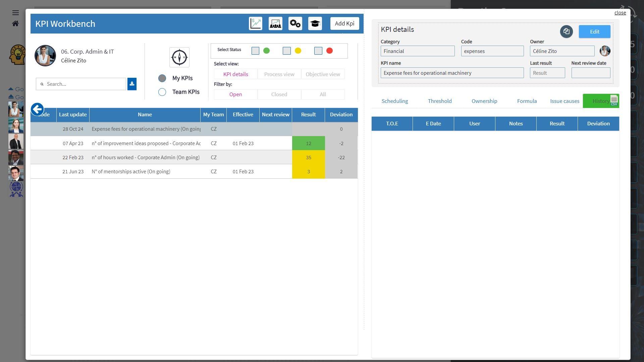Click the Search input field
644x362 pixels.
click(x=84, y=84)
